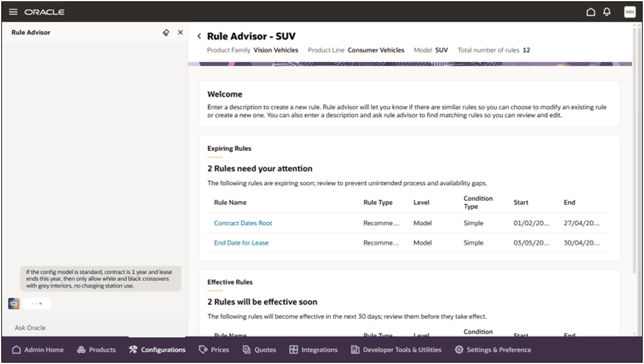Open Admin Home tab
This screenshot has height=364, width=644.
coord(38,349)
